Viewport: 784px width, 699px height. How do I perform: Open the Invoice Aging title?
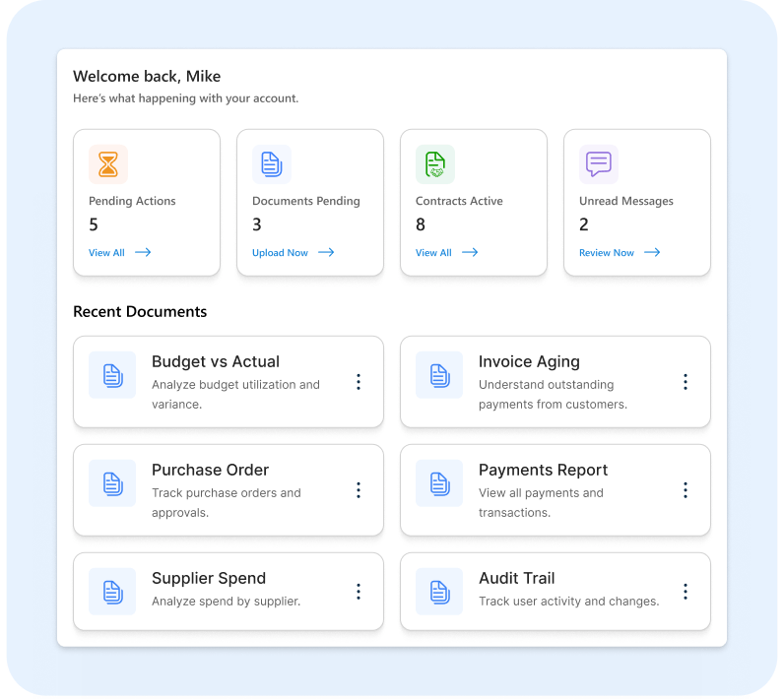(529, 361)
